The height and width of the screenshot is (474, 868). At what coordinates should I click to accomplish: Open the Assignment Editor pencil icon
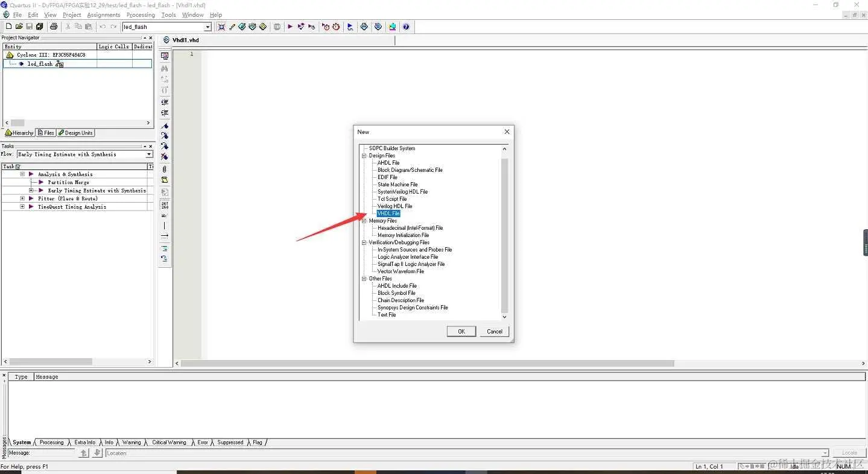coord(232,27)
